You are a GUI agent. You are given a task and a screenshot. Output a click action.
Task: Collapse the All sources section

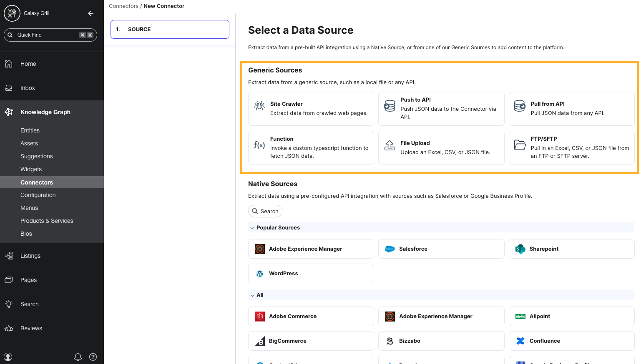point(252,295)
